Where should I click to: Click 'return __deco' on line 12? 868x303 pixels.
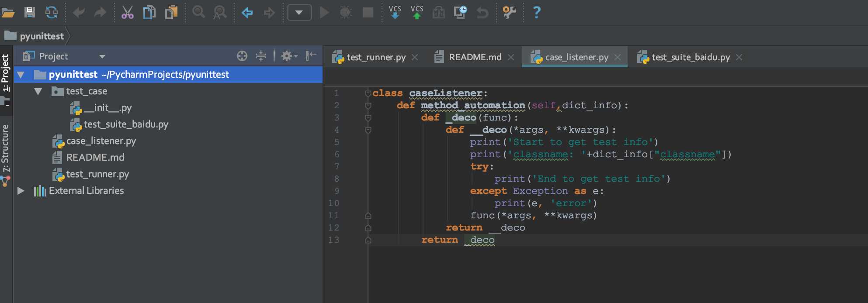tap(486, 227)
